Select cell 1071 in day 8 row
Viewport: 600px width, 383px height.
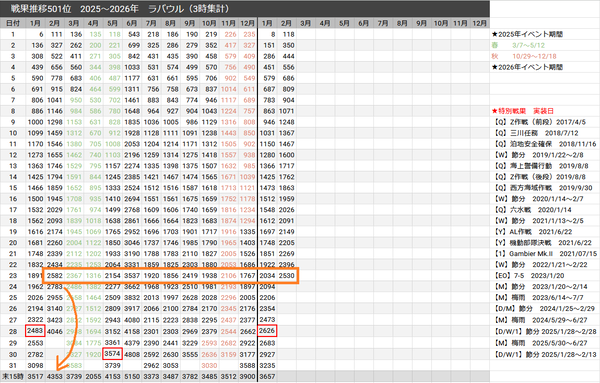click(287, 111)
